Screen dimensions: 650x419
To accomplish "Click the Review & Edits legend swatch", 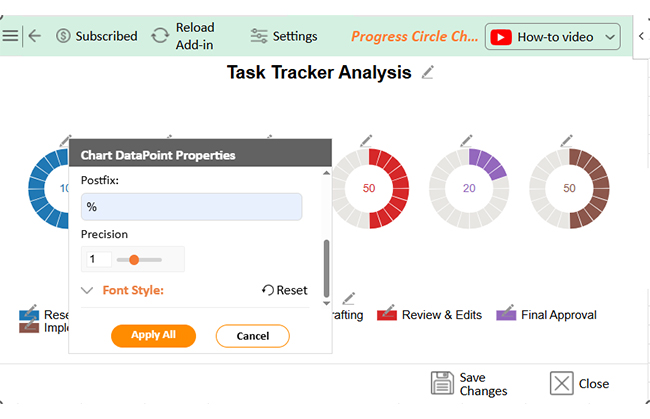I will pyautogui.click(x=387, y=315).
